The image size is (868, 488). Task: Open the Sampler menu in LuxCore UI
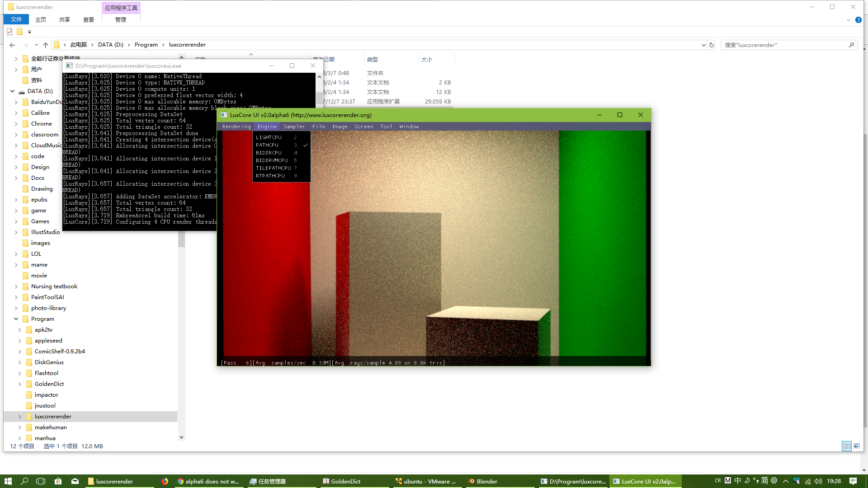coord(294,127)
